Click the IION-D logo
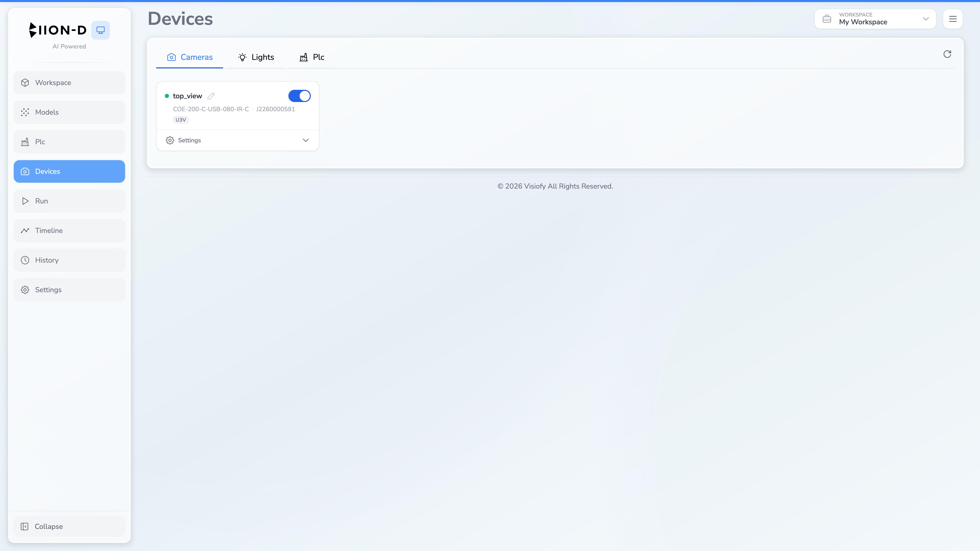 tap(58, 30)
